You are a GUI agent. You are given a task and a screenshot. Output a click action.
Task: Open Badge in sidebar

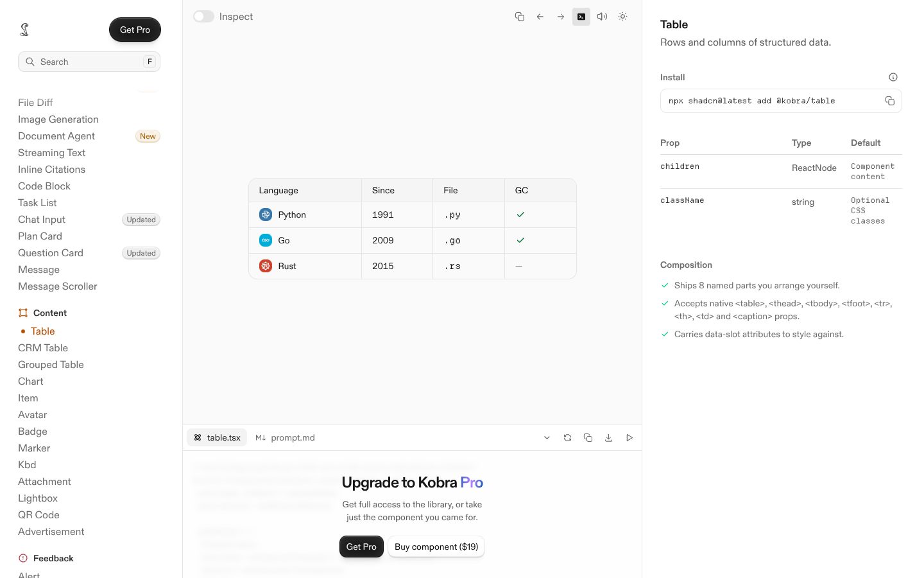point(33,432)
